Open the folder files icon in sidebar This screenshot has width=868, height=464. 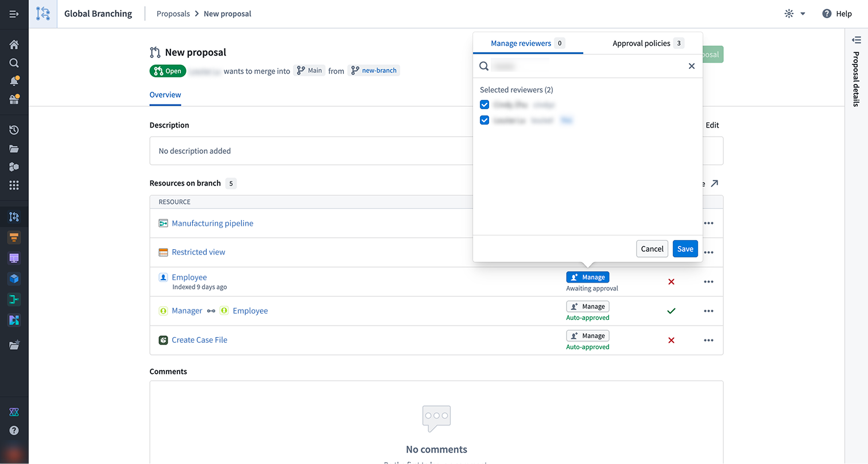[x=14, y=149]
